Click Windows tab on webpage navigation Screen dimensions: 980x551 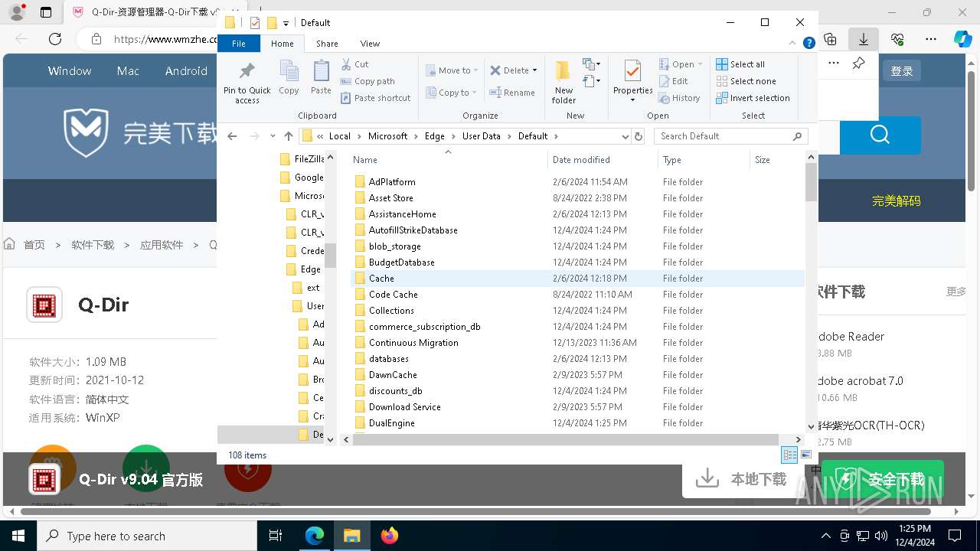[70, 70]
